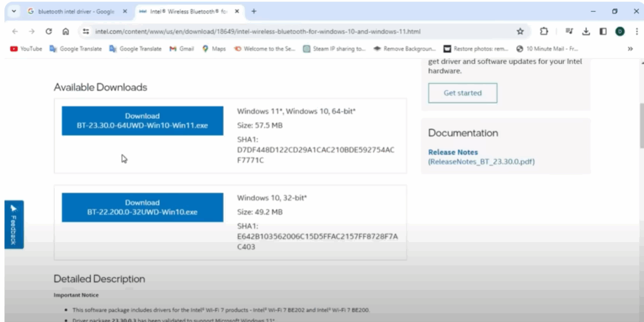Open a new browser tab
644x322 pixels.
click(254, 11)
